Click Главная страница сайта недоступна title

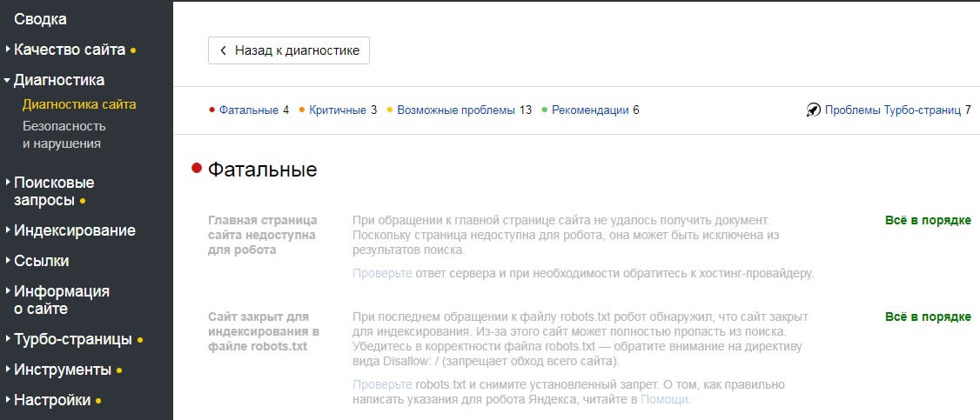263,236
